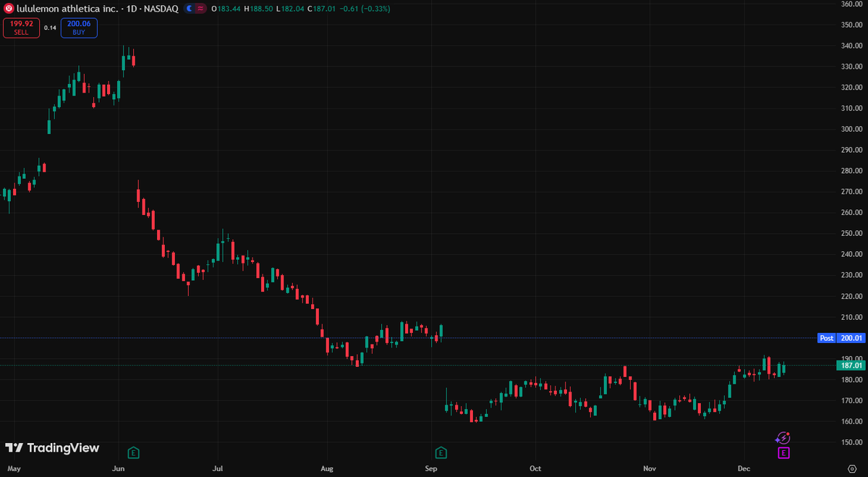The image size is (868, 477).
Task: Click the blue Post 200.01 price label
Action: tap(841, 338)
